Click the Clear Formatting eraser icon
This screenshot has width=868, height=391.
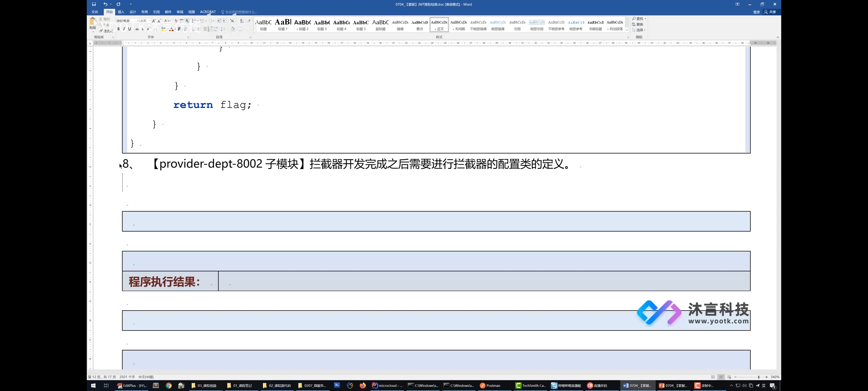(176, 21)
